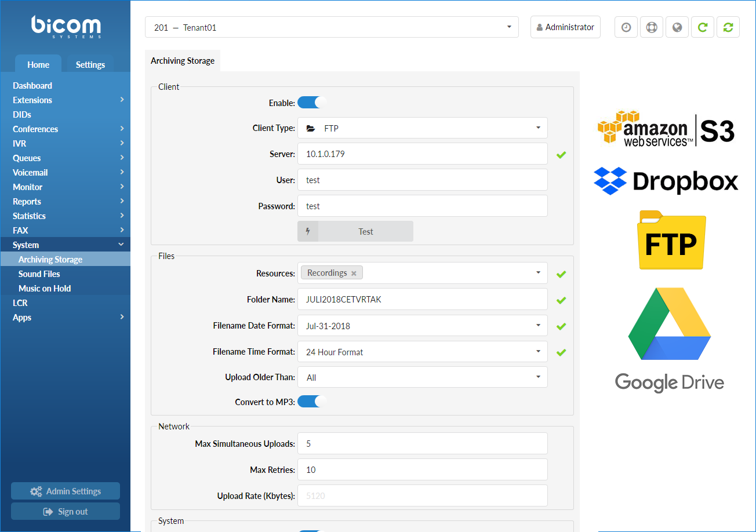Click the Google Drive logo
Image resolution: width=756 pixels, height=532 pixels.
click(670, 340)
